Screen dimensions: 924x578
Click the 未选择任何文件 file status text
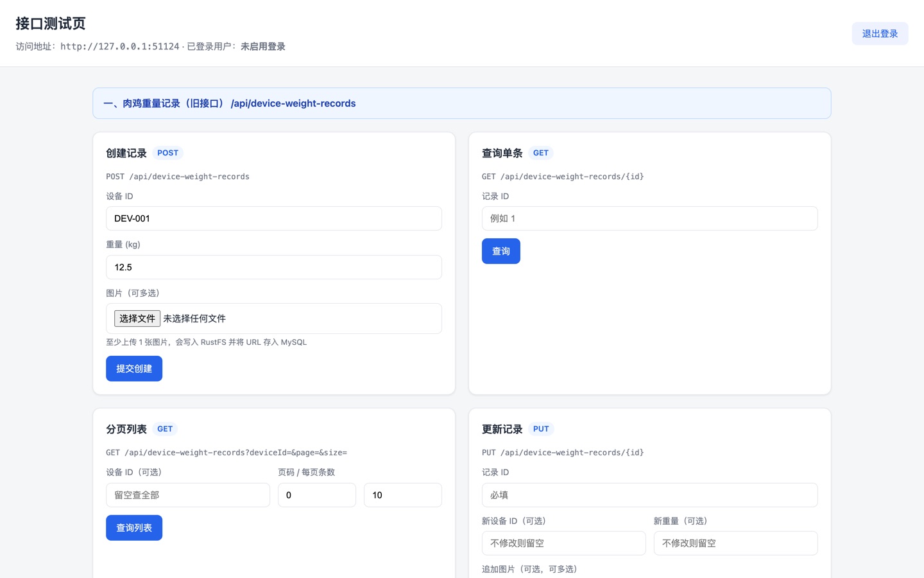(x=194, y=319)
